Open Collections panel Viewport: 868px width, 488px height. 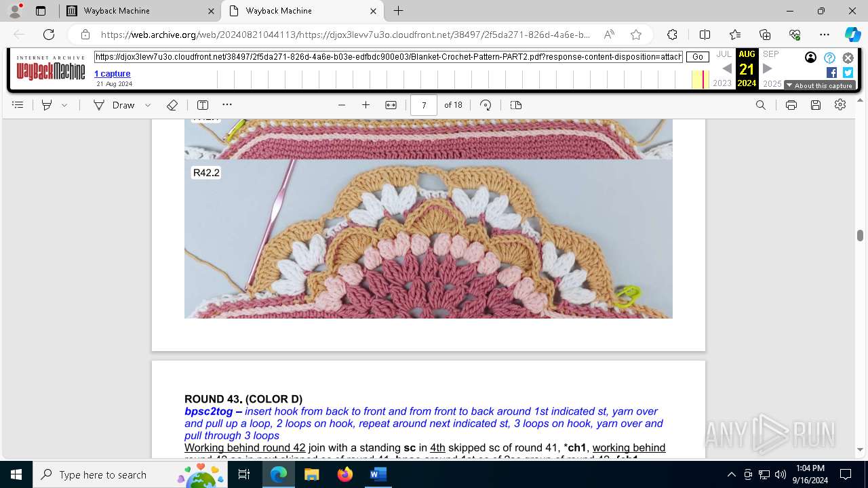[x=765, y=35]
